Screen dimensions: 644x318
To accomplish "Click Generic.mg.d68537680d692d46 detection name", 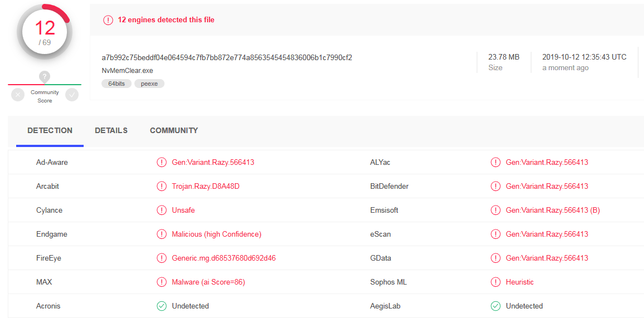I will tap(224, 258).
